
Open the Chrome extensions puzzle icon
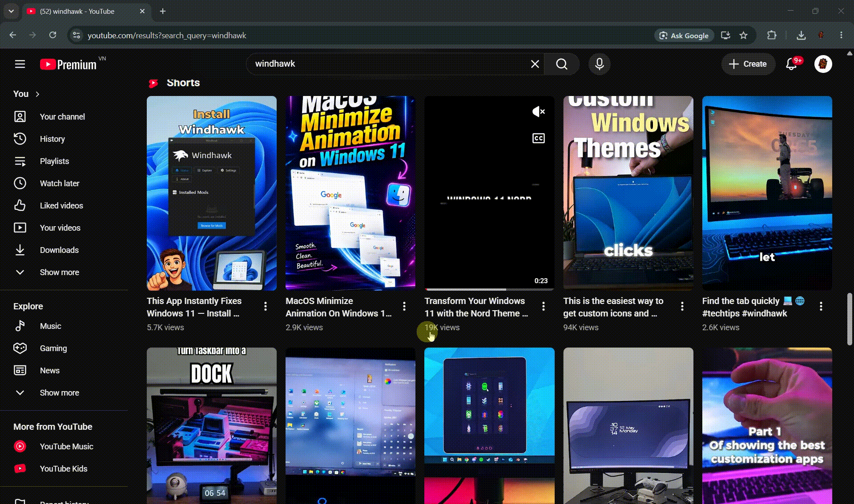(772, 35)
